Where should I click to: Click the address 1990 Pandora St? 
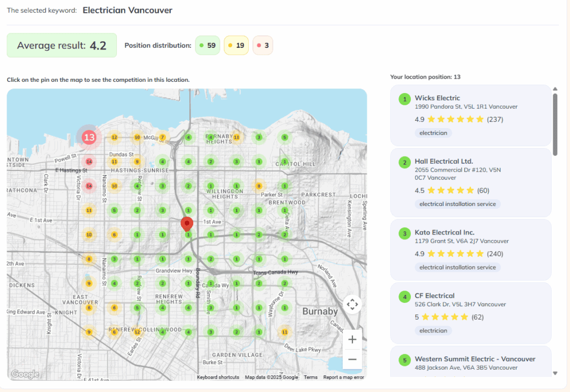pyautogui.click(x=466, y=106)
